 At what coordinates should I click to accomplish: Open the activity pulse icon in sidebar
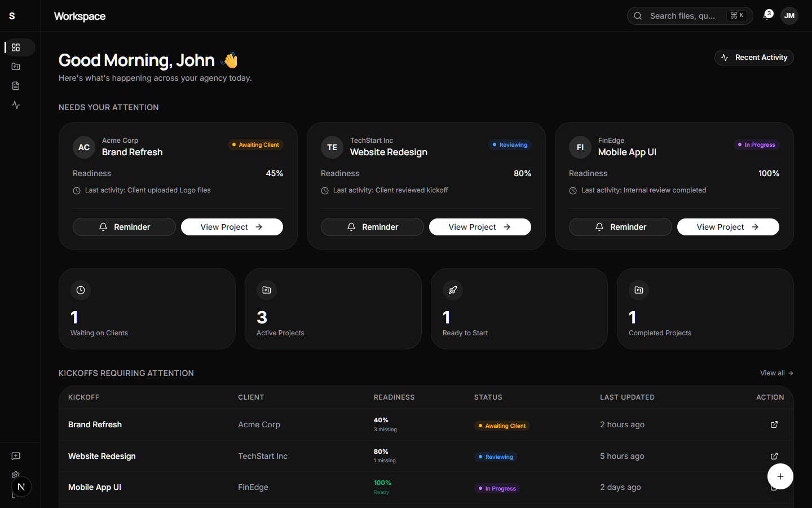coord(16,105)
